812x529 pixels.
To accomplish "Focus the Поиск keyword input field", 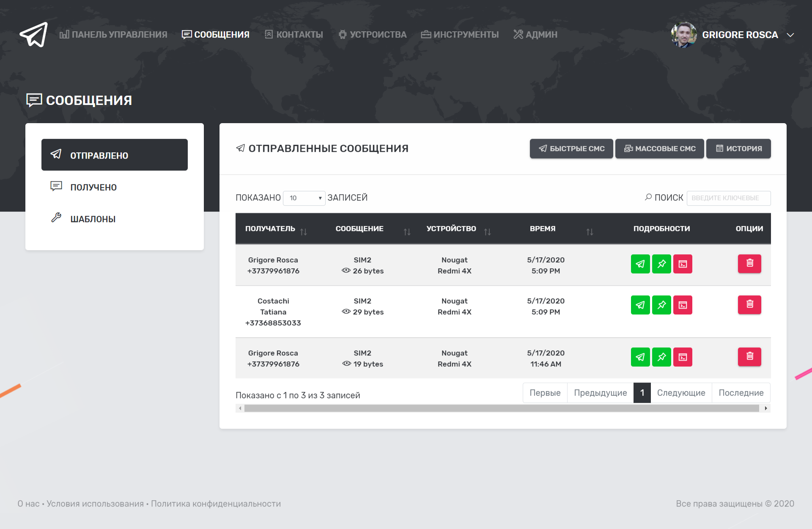I will 728,198.
